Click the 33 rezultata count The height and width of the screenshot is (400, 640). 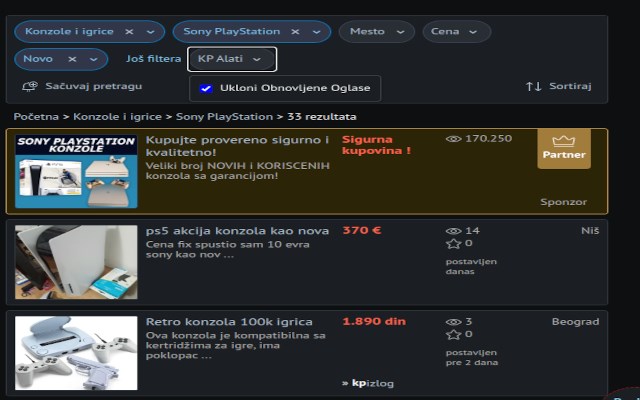(322, 117)
